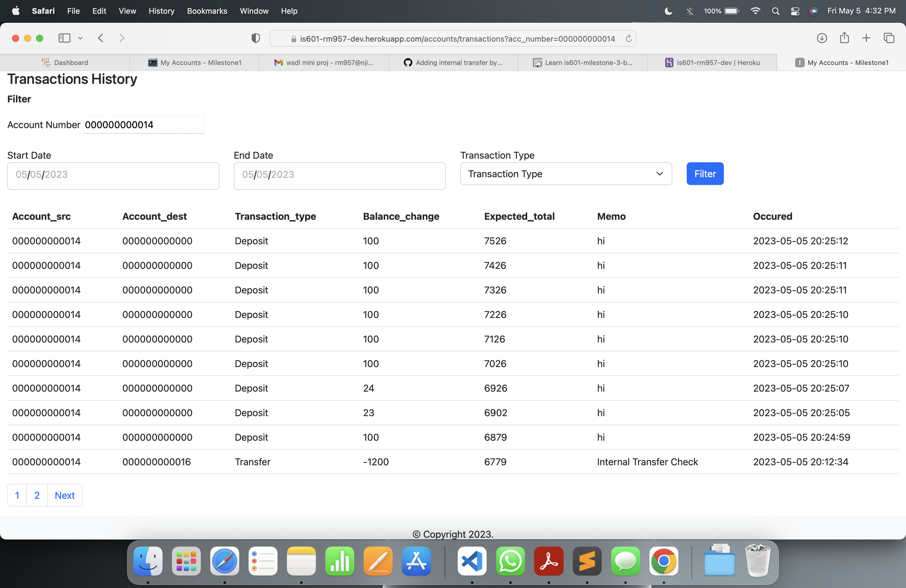This screenshot has width=906, height=588.
Task: Open Launchpad from the dock
Action: coord(186,561)
